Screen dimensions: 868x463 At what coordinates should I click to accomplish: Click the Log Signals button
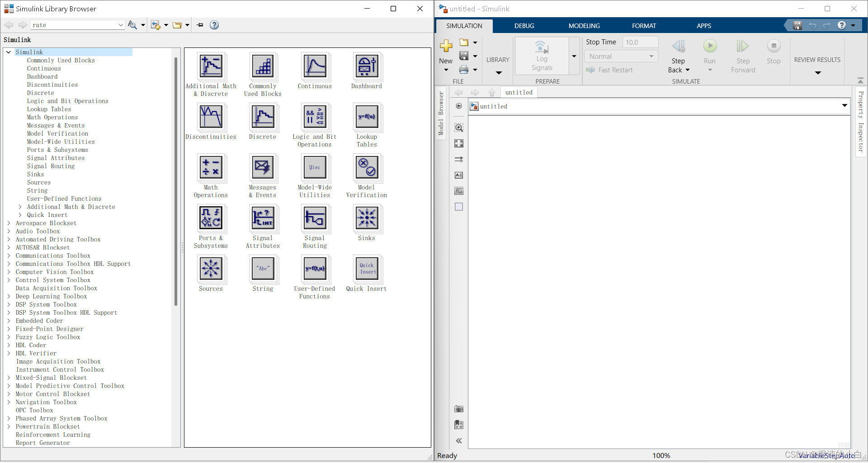point(542,56)
